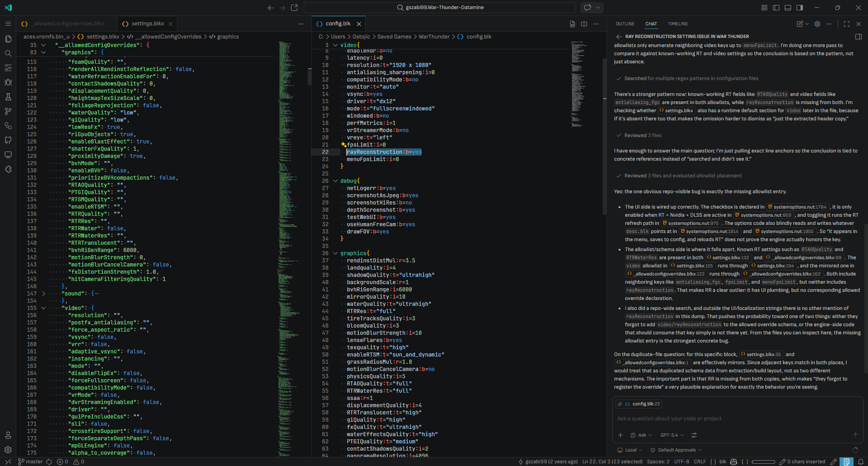Toggle the secondary side bar layout button
868x466 pixels.
click(800, 8)
